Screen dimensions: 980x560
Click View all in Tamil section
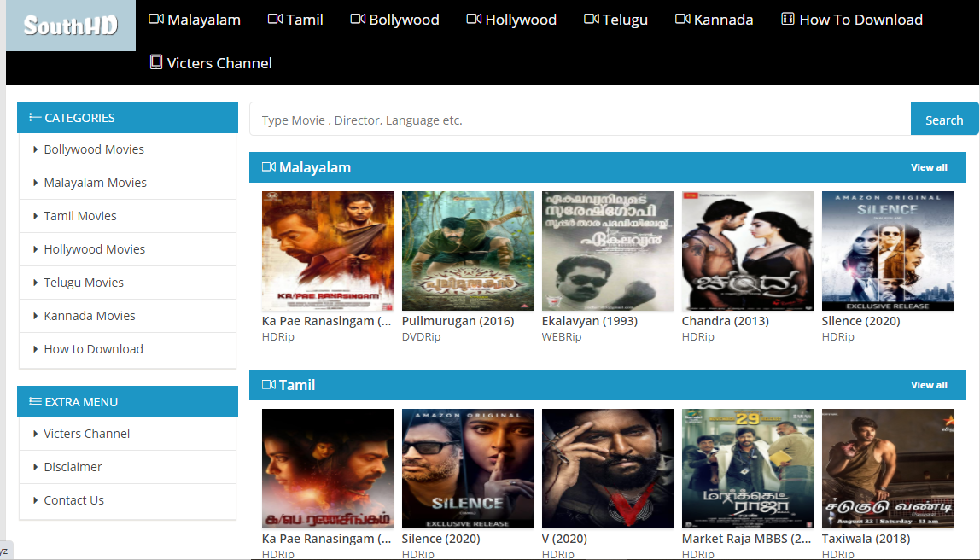click(x=929, y=385)
